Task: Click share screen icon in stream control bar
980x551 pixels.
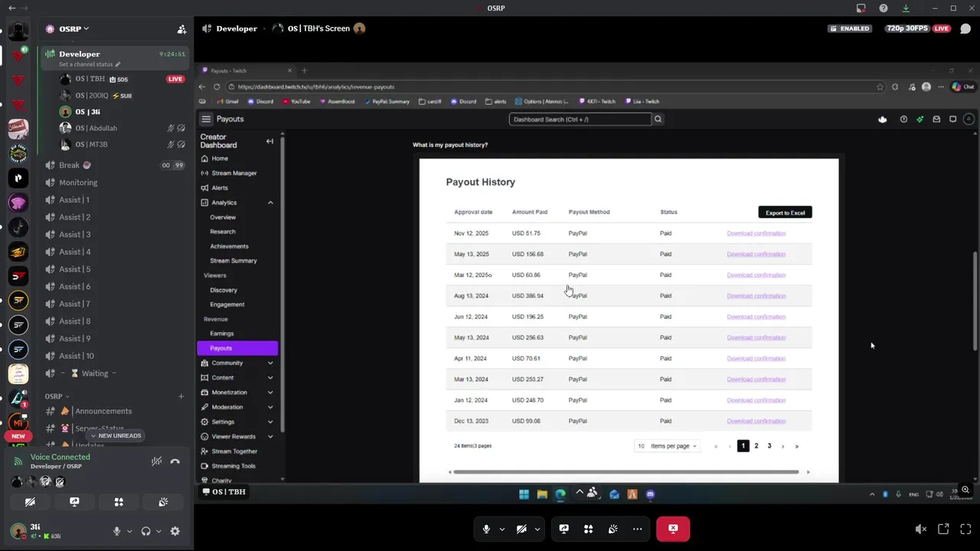Action: click(x=564, y=529)
